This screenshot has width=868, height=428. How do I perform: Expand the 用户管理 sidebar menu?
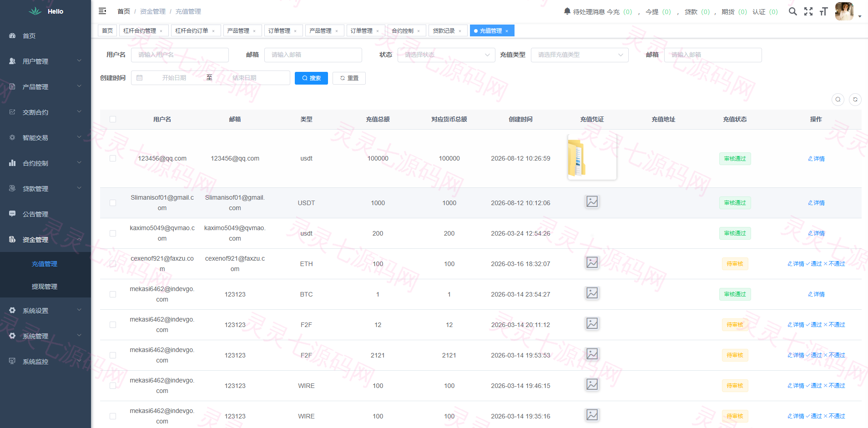tap(45, 61)
